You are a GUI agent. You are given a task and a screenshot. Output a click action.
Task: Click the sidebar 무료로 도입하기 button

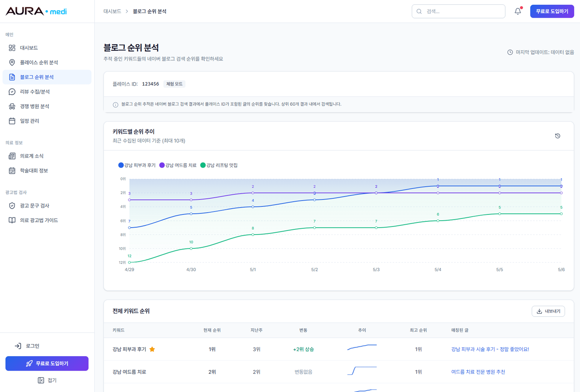coord(47,364)
